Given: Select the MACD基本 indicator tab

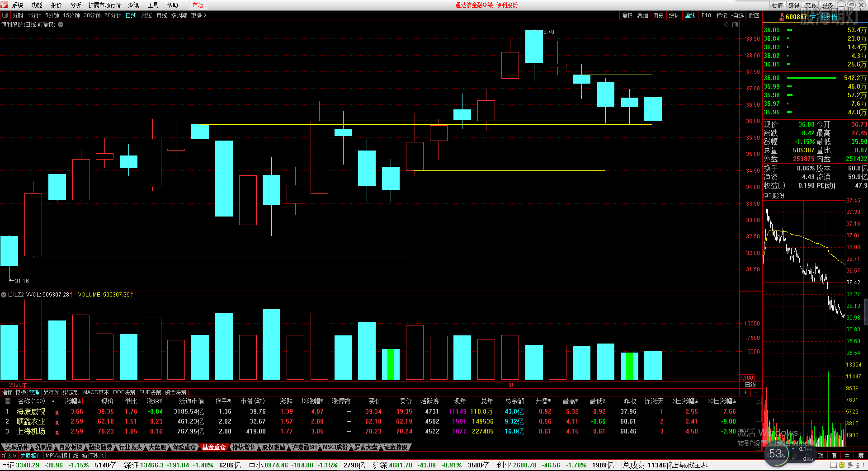Looking at the screenshot, I should (x=96, y=392).
